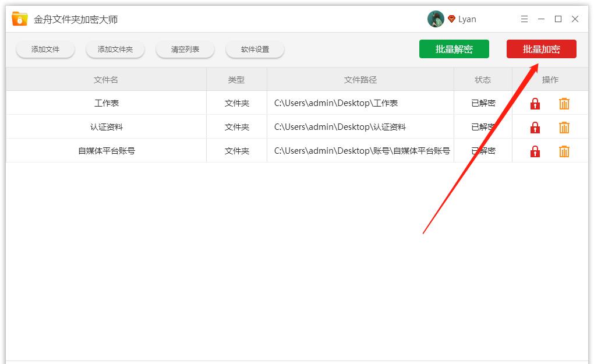Click the user avatar picture
Image resolution: width=594 pixels, height=364 pixels.
pyautogui.click(x=435, y=19)
